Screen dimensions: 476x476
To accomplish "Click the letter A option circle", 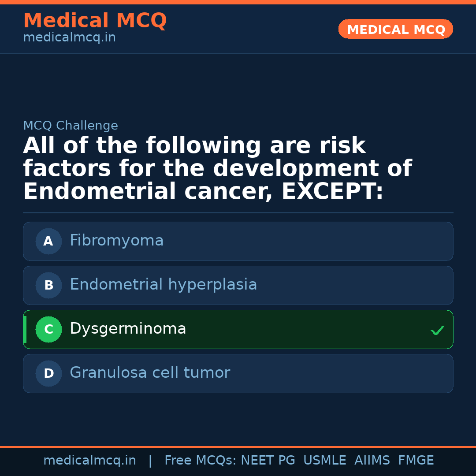I will tap(48, 241).
